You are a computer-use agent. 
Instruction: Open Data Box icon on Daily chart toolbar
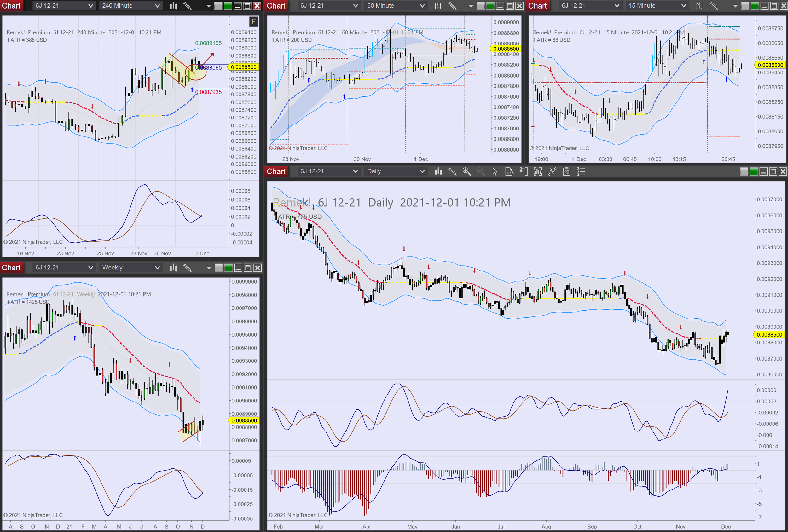click(x=509, y=171)
